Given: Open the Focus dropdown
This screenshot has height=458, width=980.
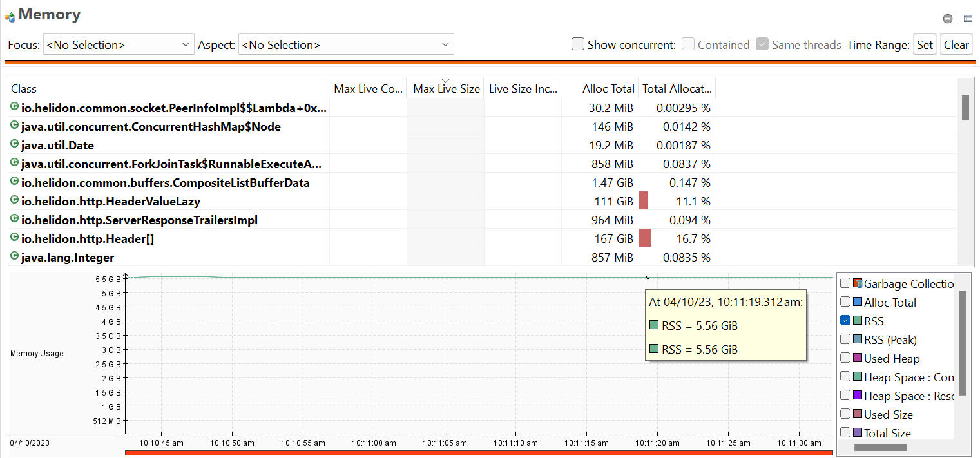Looking at the screenshot, I should (x=119, y=44).
